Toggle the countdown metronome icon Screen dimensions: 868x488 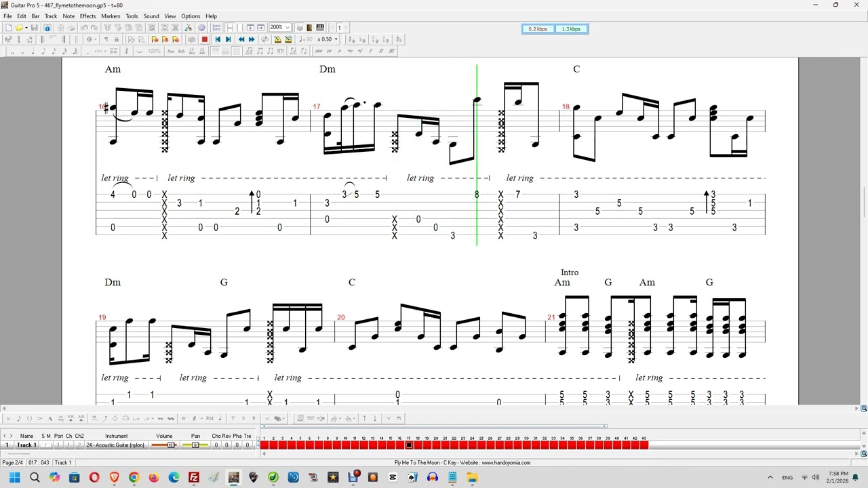[288, 39]
